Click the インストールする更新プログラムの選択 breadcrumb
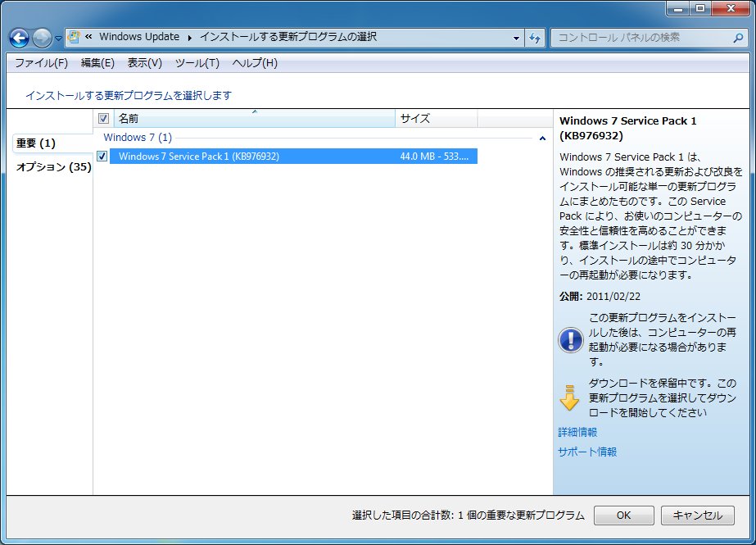The image size is (756, 545). (288, 37)
